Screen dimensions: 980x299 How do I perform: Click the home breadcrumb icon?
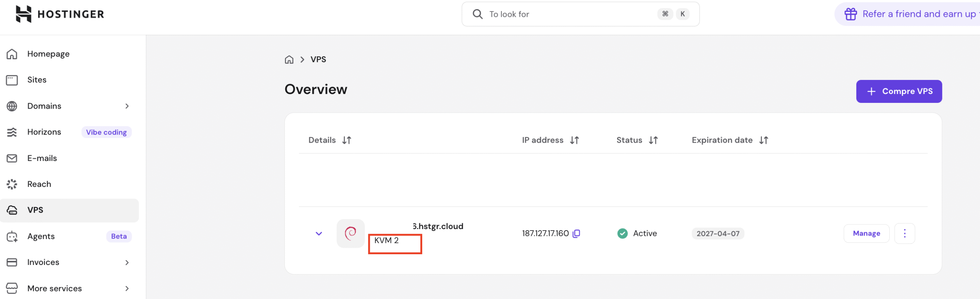pos(289,60)
